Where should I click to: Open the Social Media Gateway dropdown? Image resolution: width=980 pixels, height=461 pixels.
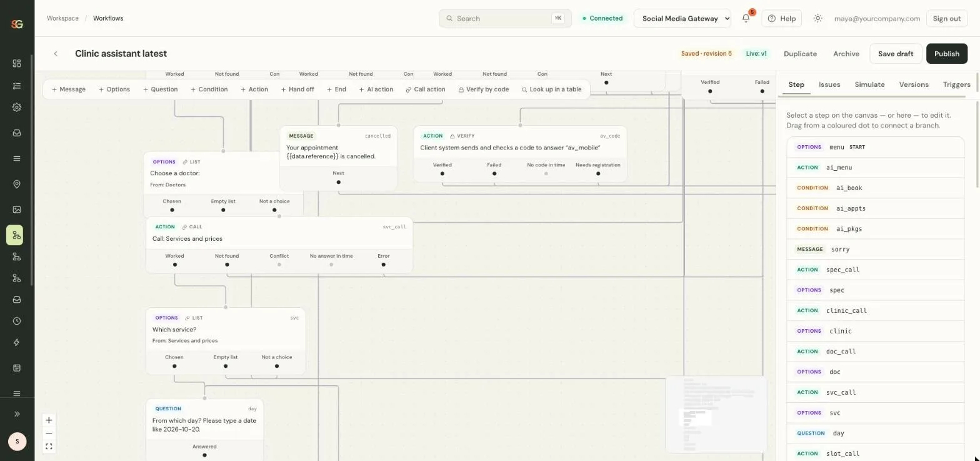(x=682, y=18)
